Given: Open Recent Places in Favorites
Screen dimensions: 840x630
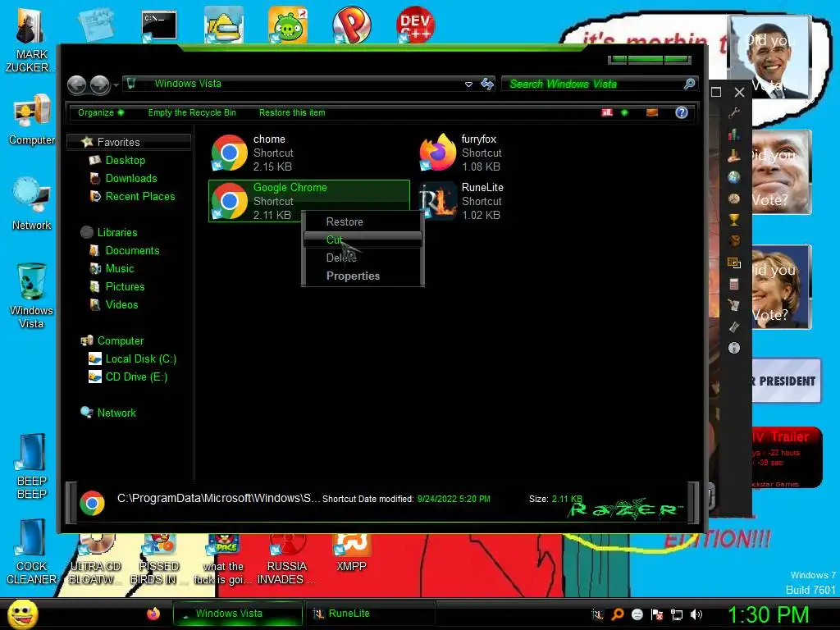Looking at the screenshot, I should pyautogui.click(x=139, y=197).
